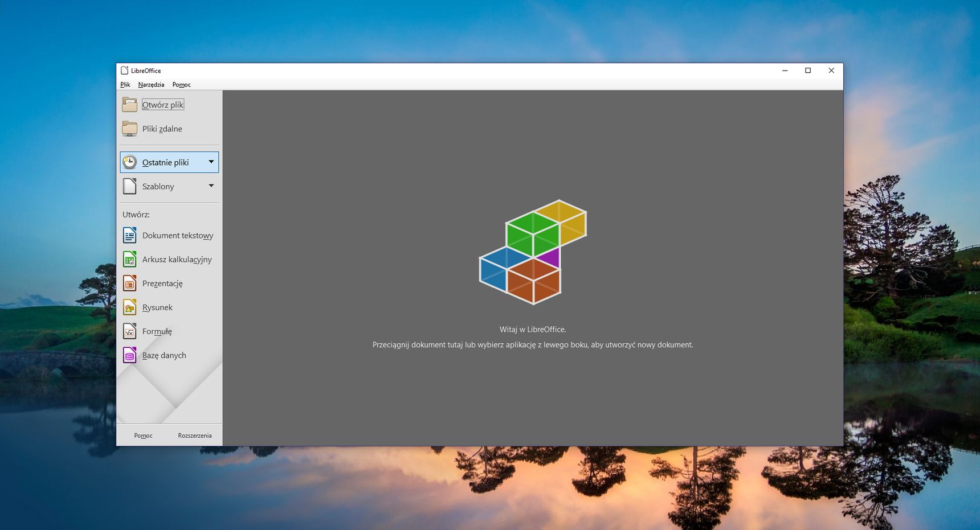Image resolution: width=980 pixels, height=530 pixels.
Task: Click the Calc Arkusz kalkulacyjny icon
Action: point(130,259)
